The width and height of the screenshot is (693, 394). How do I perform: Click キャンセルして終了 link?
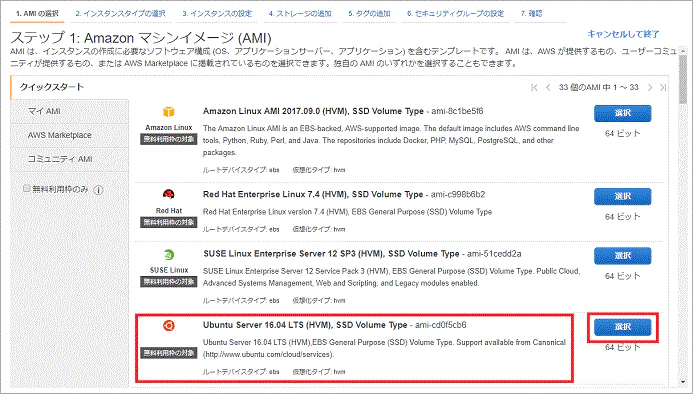pos(623,34)
